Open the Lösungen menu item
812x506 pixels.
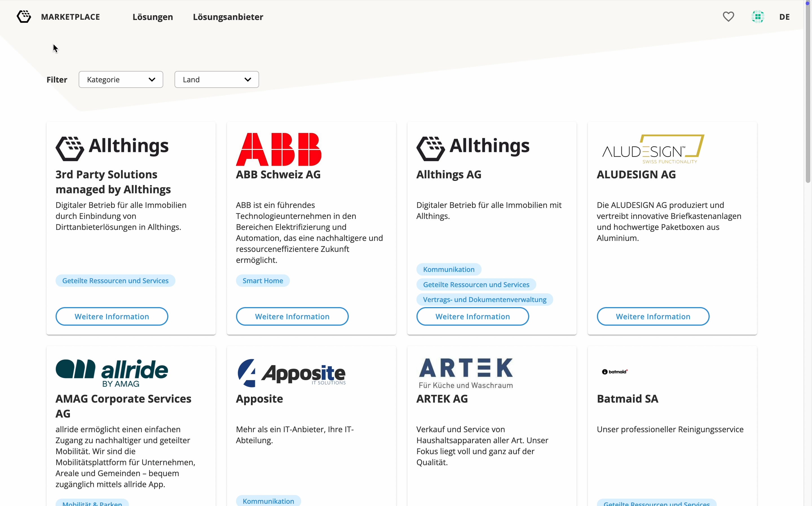[x=153, y=17]
